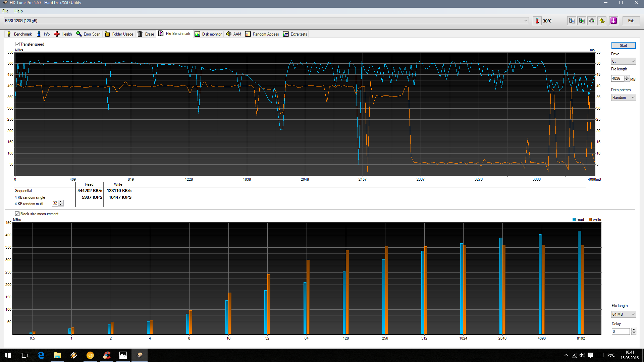
Task: Open the Drive C: dropdown
Action: 623,61
